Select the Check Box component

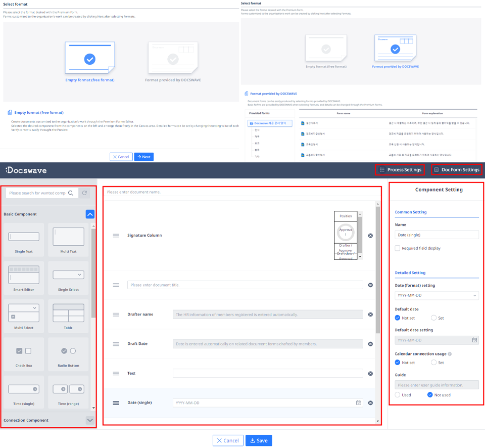(x=24, y=354)
